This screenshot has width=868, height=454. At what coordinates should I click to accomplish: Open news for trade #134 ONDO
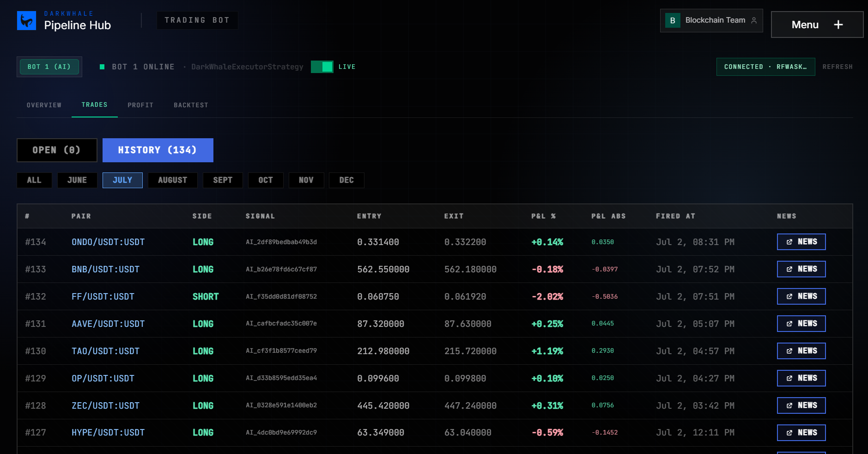coord(801,242)
